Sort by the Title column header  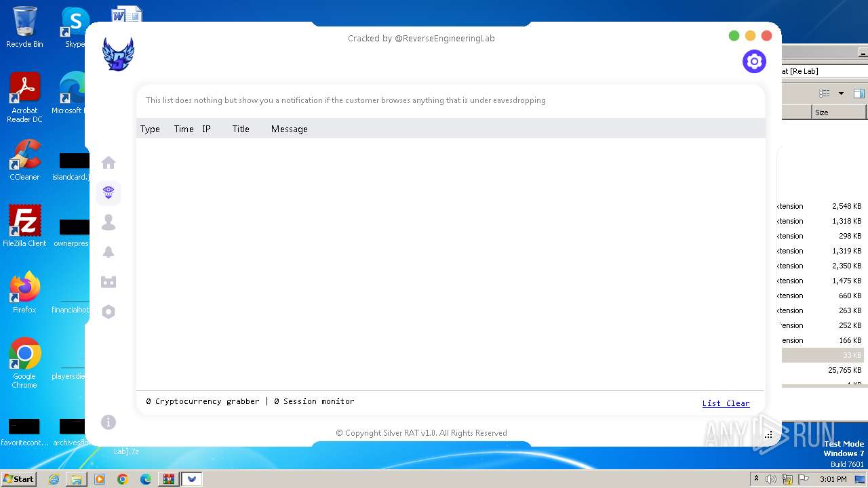click(x=241, y=129)
